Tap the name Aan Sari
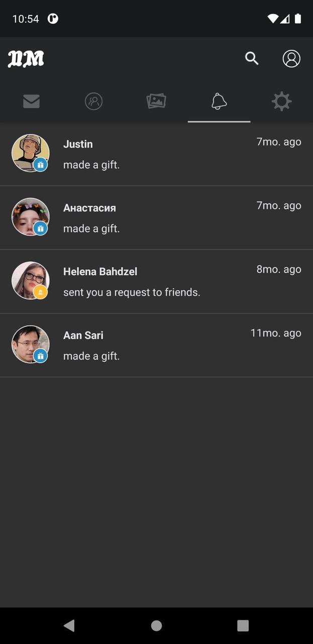Viewport: 313px width, 644px height. click(83, 335)
